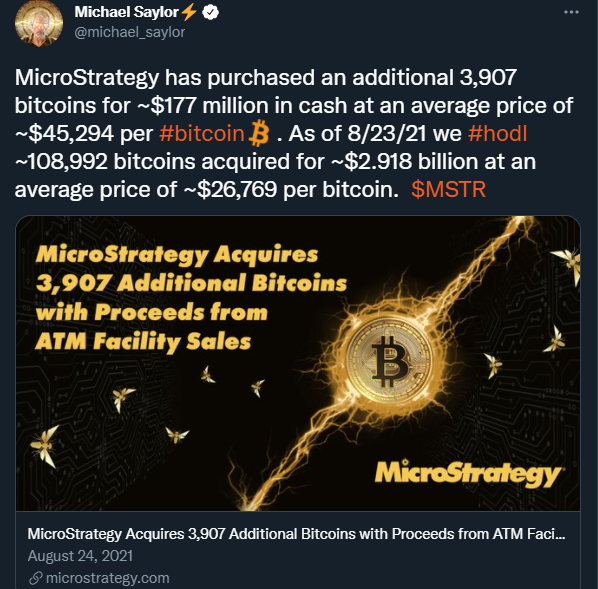Viewport: 598px width, 589px height.
Task: Click the verified checkmark badge
Action: pos(210,12)
